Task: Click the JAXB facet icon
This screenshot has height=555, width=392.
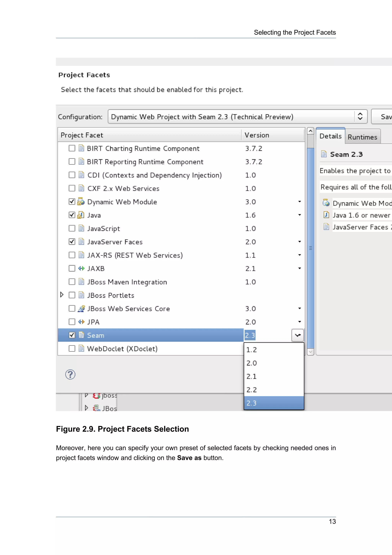Action: [81, 268]
